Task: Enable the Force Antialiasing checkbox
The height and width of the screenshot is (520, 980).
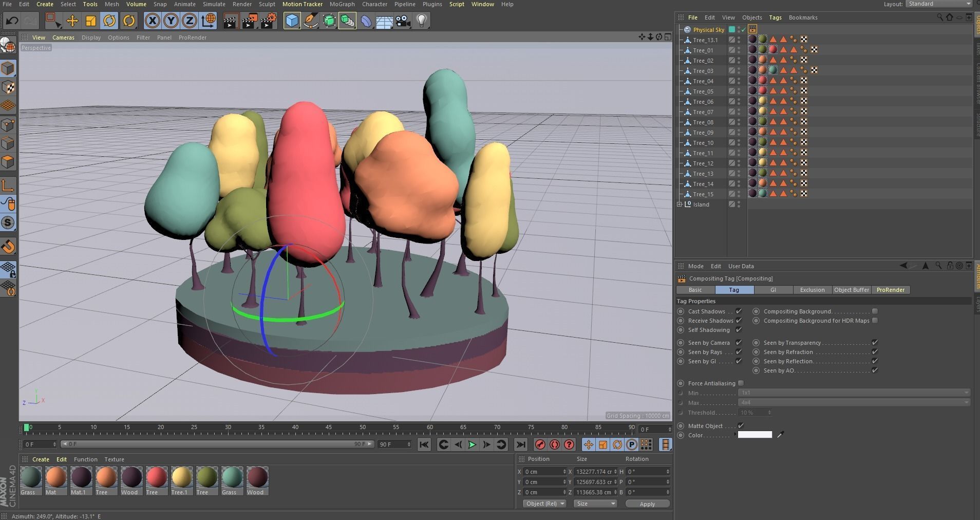Action: tap(741, 383)
